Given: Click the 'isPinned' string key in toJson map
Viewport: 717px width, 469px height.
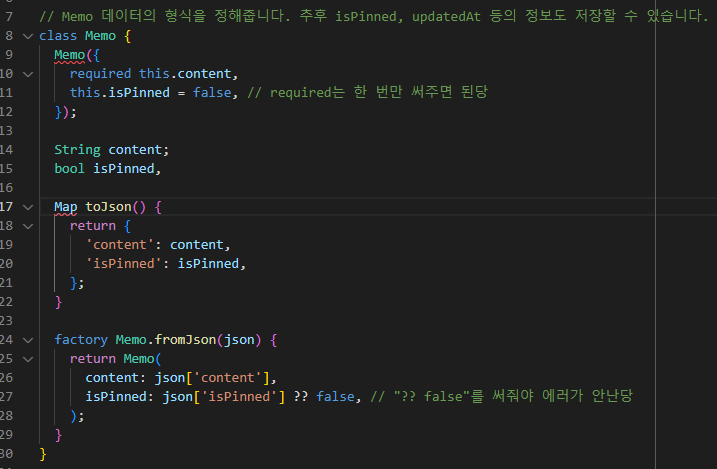Looking at the screenshot, I should [x=123, y=264].
